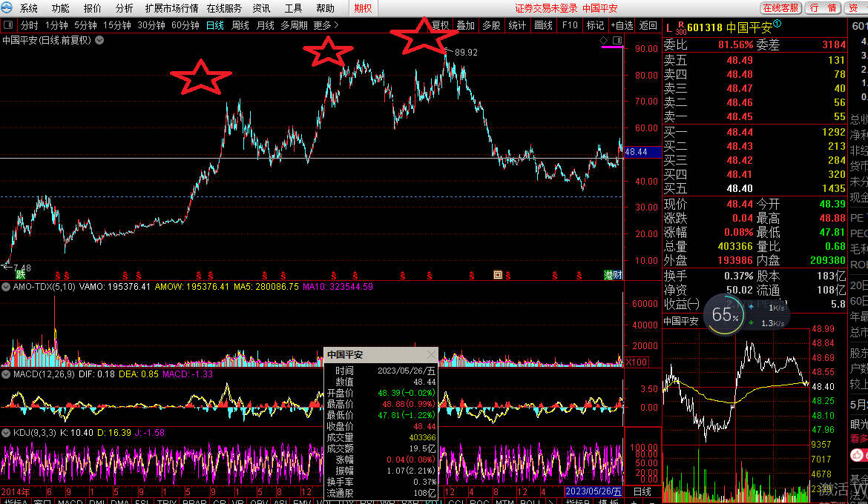Expand the 中国平安(日线.前复权) chart dropdown
This screenshot has width=868, height=504.
(x=99, y=40)
